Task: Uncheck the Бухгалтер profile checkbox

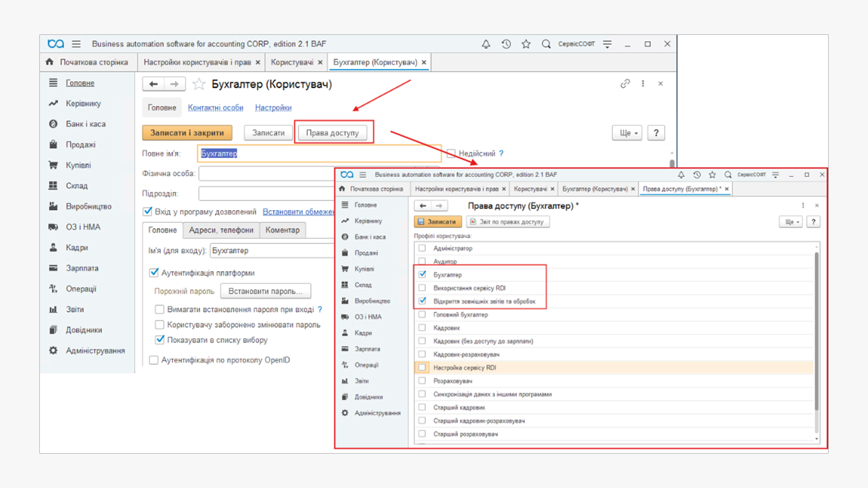Action: 422,274
